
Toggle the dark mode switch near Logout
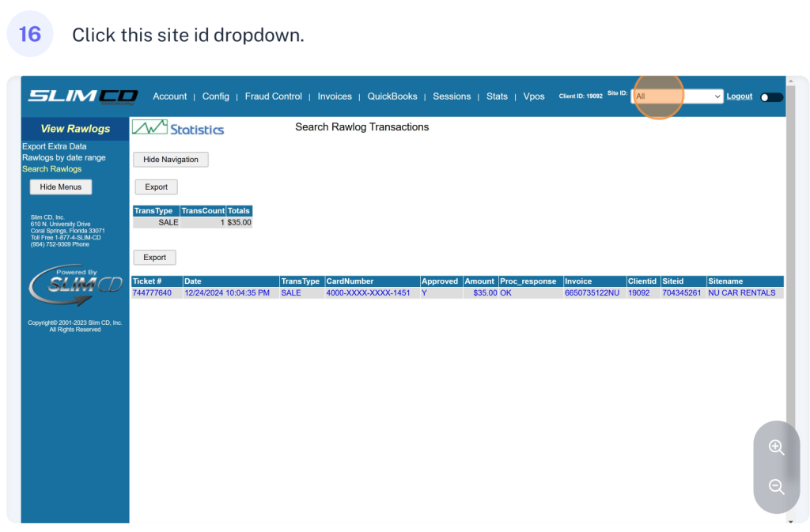click(771, 97)
